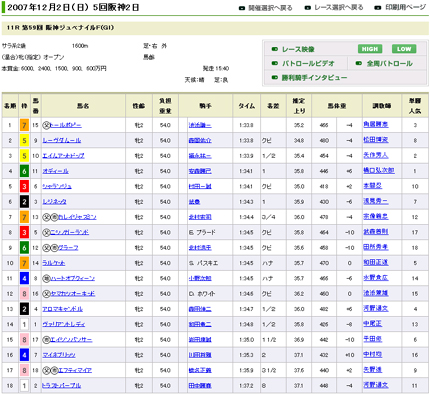The width and height of the screenshot is (430, 395).
Task: Open winner horse トールポピー
Action: pyautogui.click(x=66, y=125)
